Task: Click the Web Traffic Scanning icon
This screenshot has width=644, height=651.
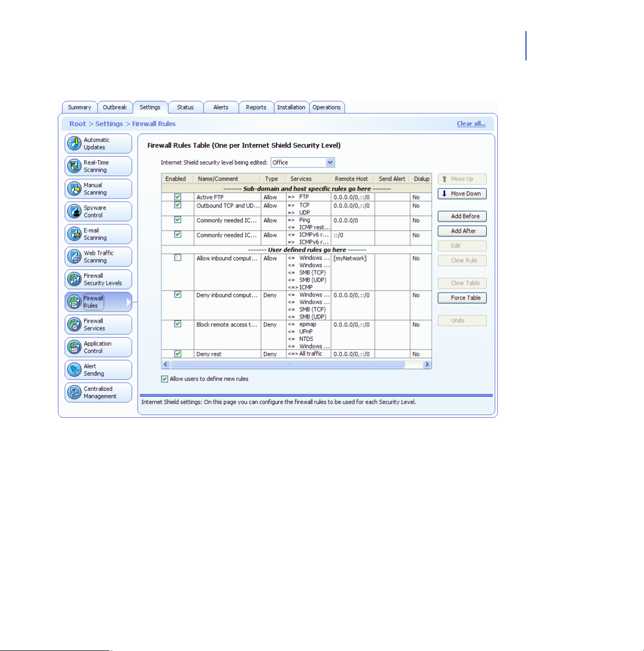Action: tap(75, 256)
